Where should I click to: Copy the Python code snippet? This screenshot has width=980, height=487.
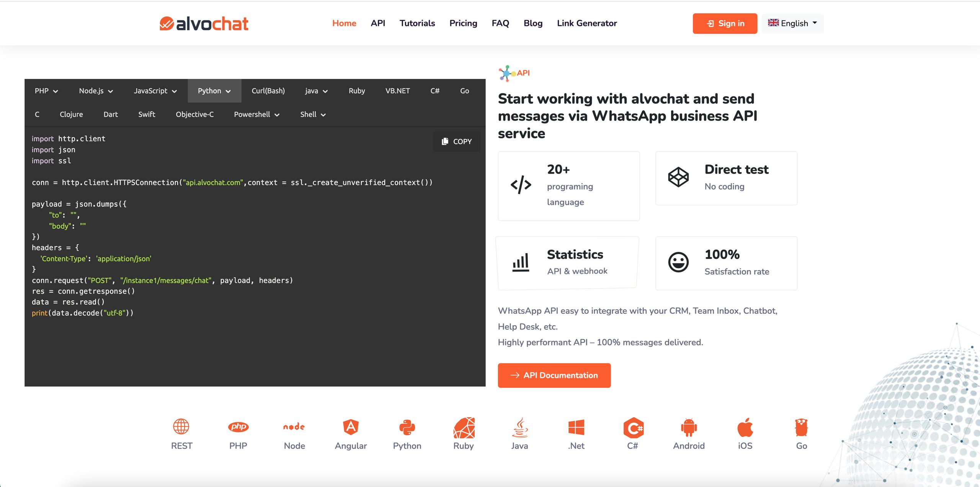pyautogui.click(x=456, y=141)
